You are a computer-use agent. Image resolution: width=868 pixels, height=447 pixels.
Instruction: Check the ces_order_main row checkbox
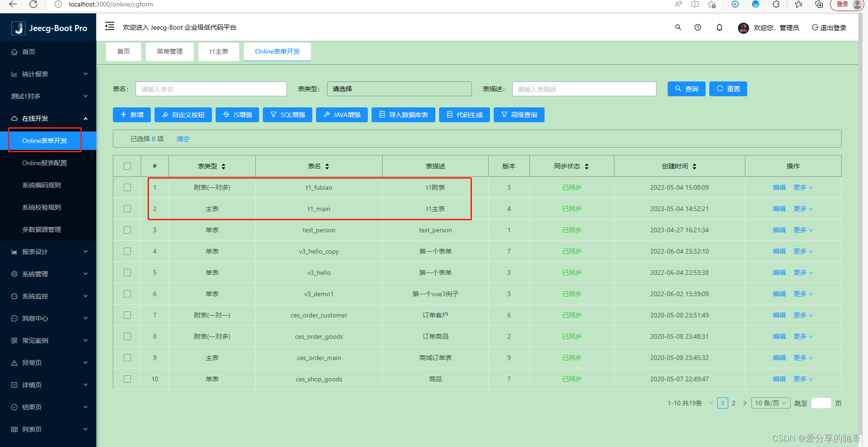[127, 358]
